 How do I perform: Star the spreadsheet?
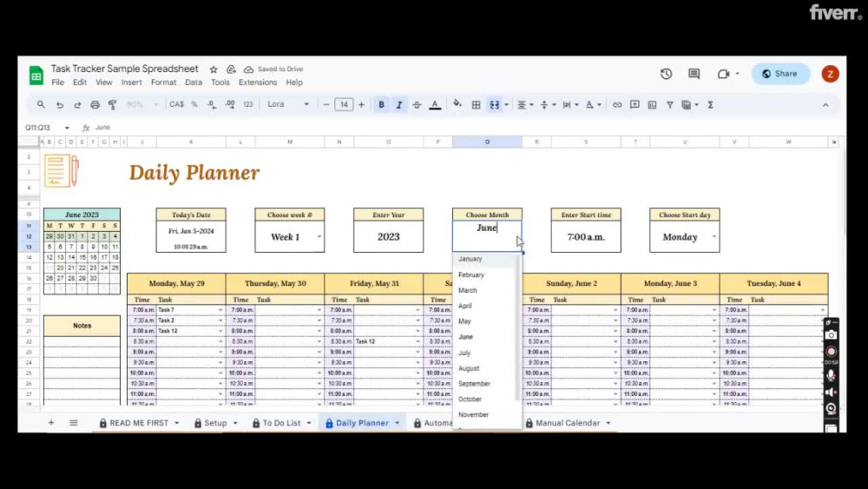tap(214, 69)
